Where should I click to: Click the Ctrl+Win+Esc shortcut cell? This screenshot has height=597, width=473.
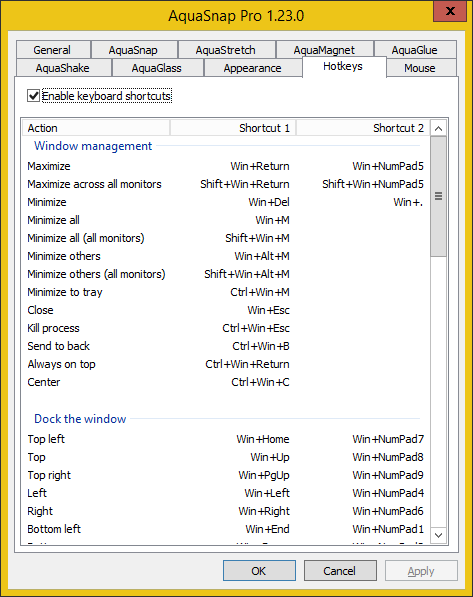tap(256, 328)
